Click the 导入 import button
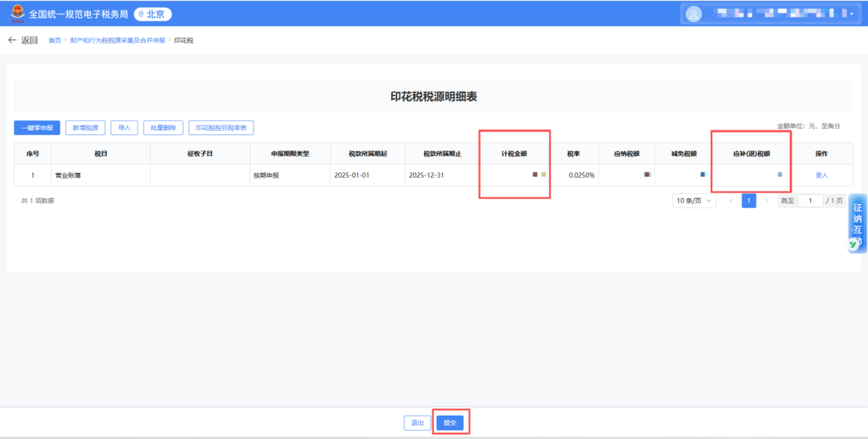 (124, 127)
